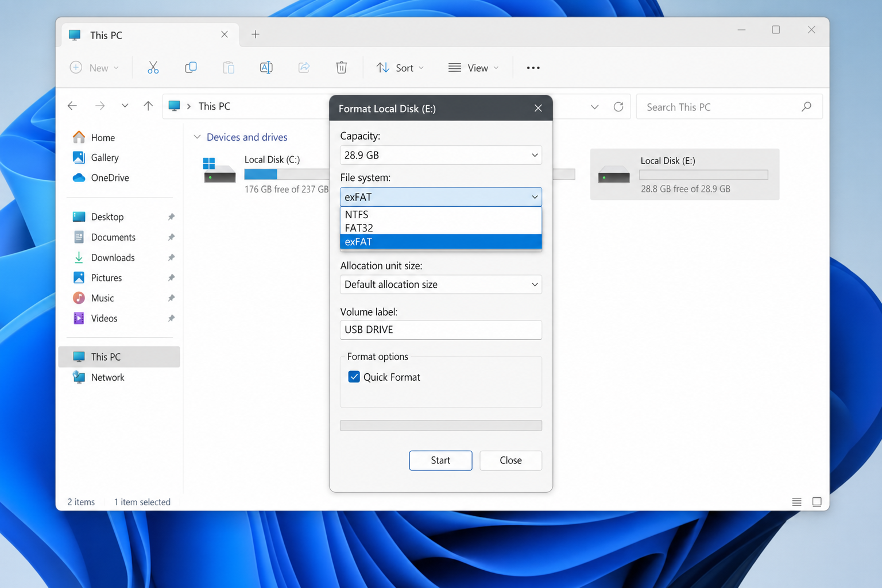Open OneDrive in navigation pane
The width and height of the screenshot is (882, 588).
(110, 178)
